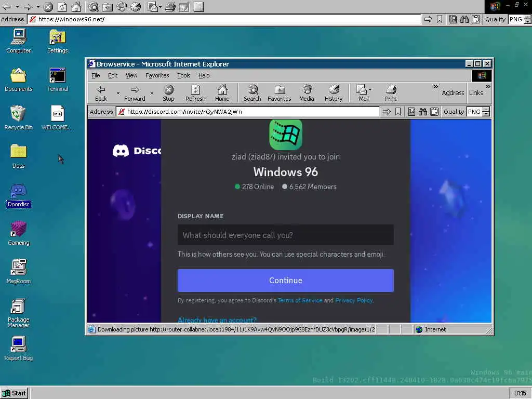Screen dimensions: 532x399
Task: Open the Recycle Bin desktop icon
Action: coord(18,118)
